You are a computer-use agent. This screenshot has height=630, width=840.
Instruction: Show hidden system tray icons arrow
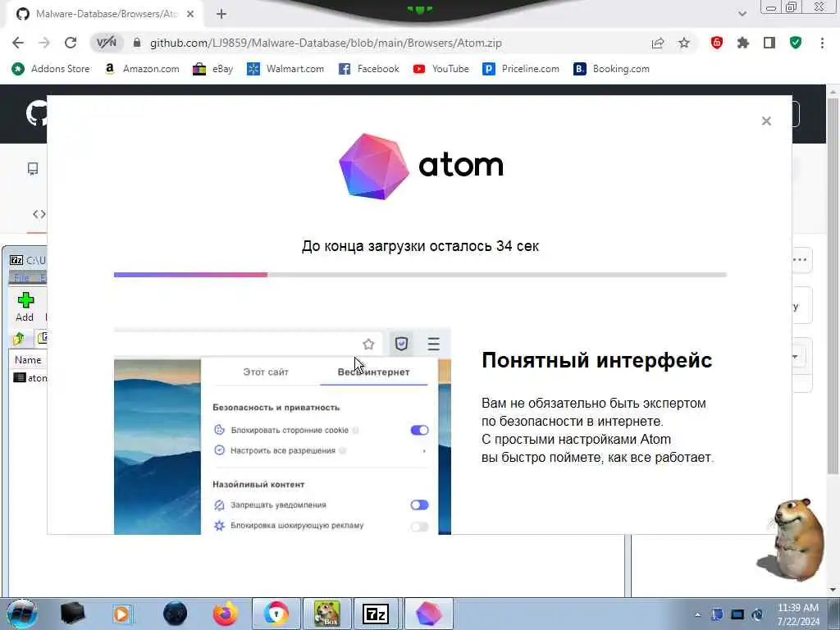[697, 614]
